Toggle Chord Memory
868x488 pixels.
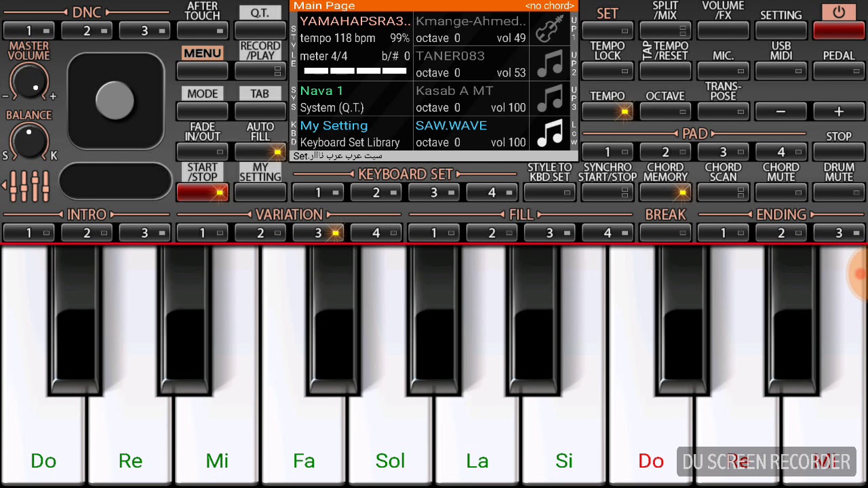pyautogui.click(x=665, y=192)
